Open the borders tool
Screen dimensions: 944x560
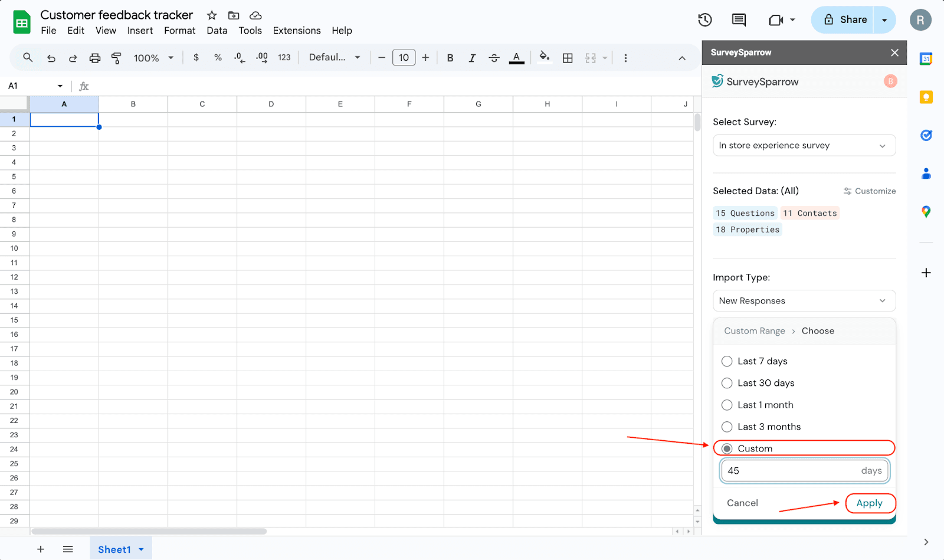(568, 58)
